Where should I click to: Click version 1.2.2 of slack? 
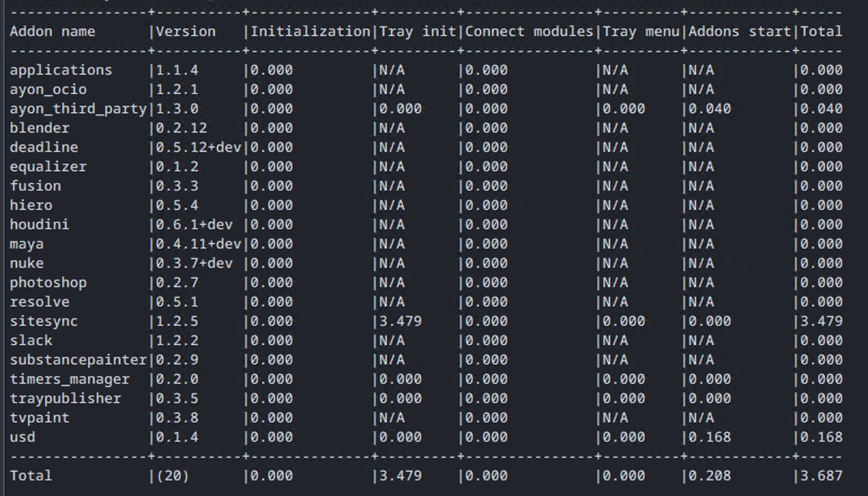177,341
